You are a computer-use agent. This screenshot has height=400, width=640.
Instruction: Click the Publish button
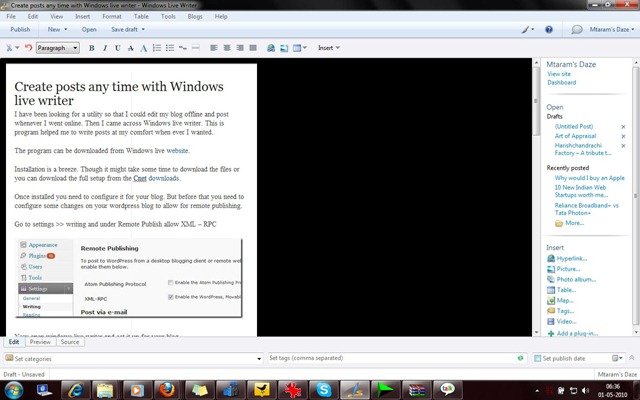20,29
